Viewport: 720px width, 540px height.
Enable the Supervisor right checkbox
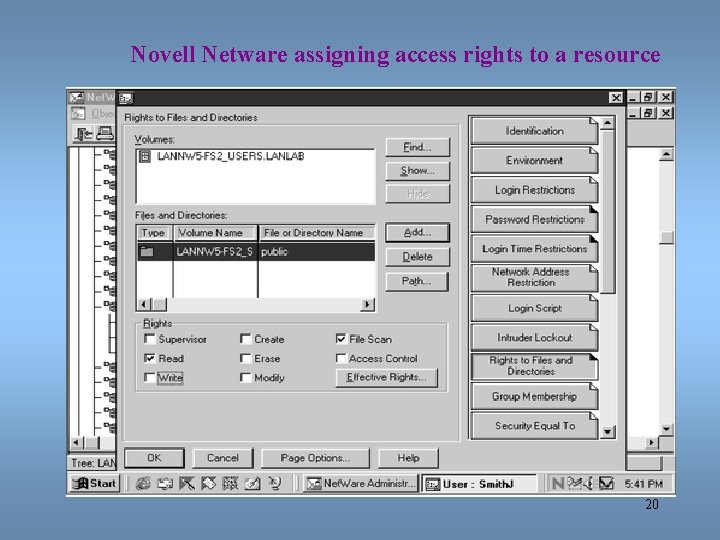point(149,339)
